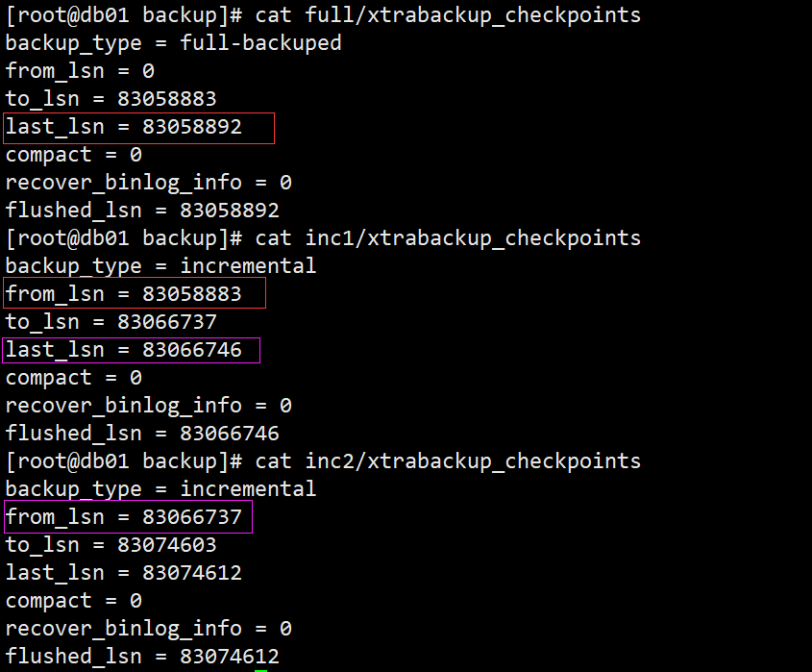Click the to_lsn = 83066737 line
Viewport: 812px width, 672px height.
click(111, 322)
